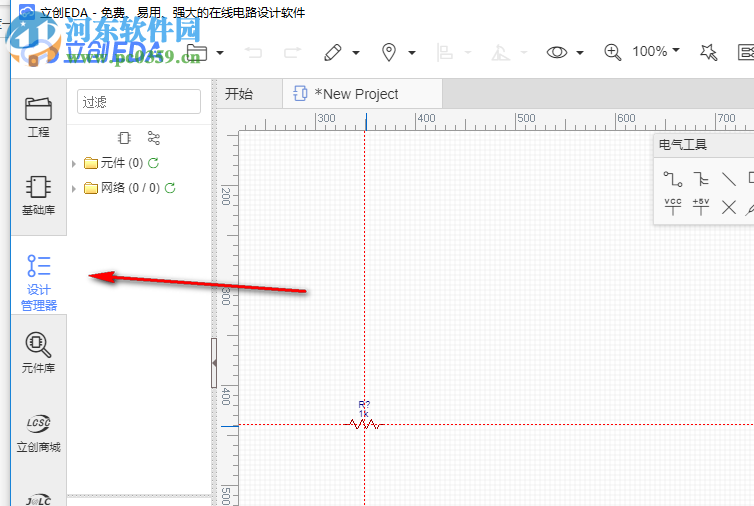Open the 工程 project panel
The width and height of the screenshot is (754, 506).
pyautogui.click(x=38, y=117)
